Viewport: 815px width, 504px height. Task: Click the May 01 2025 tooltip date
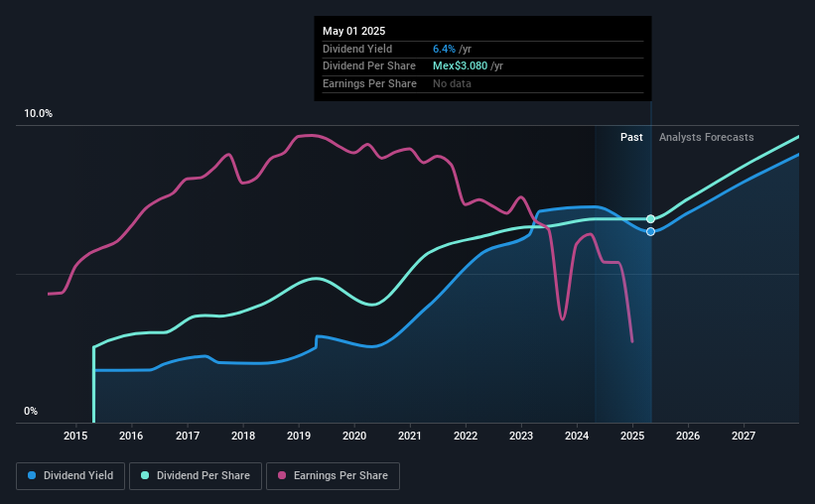click(x=354, y=31)
